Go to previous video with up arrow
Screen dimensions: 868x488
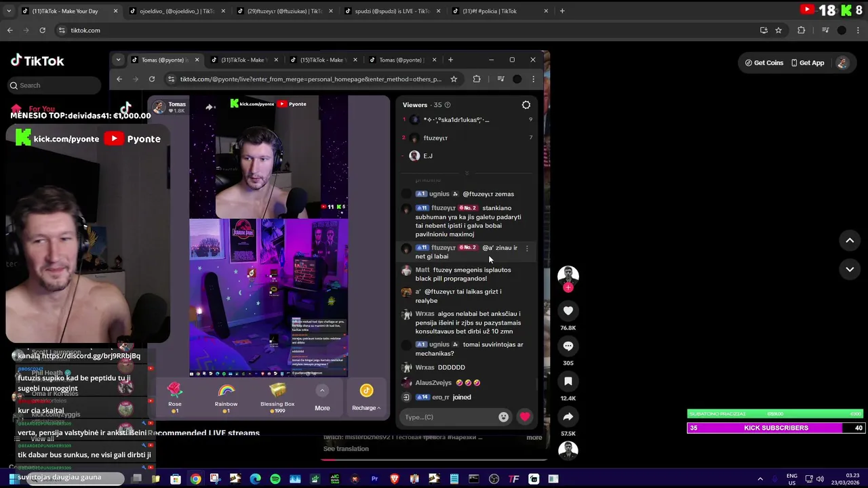coord(850,240)
